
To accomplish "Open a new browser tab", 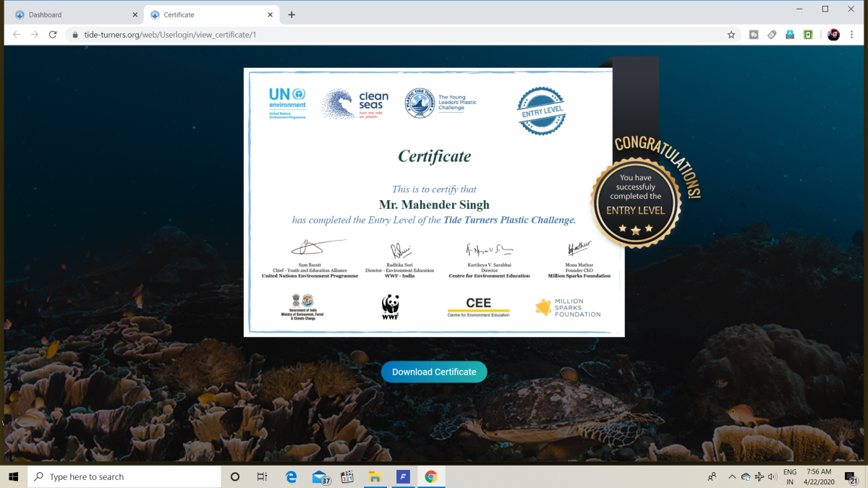I will (x=292, y=14).
